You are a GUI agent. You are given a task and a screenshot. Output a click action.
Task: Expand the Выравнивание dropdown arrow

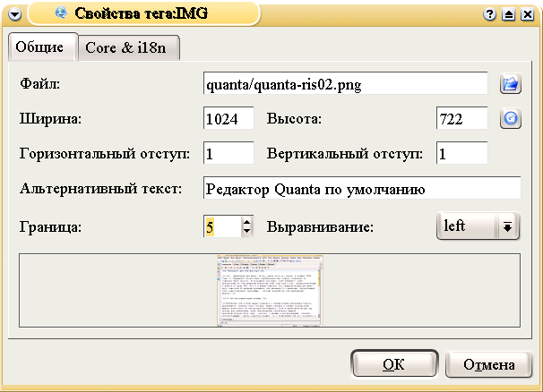click(x=507, y=226)
